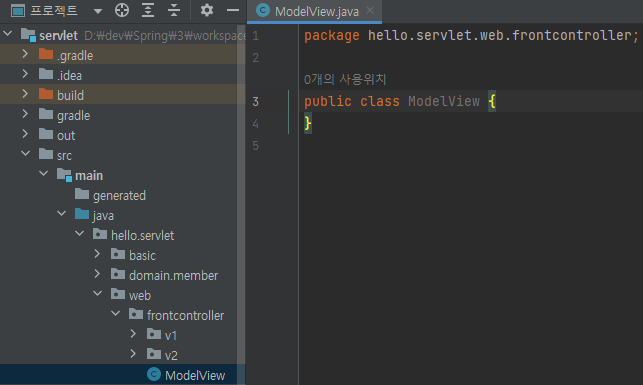643x385 pixels.
Task: Expand the out folder
Action: coord(25,134)
